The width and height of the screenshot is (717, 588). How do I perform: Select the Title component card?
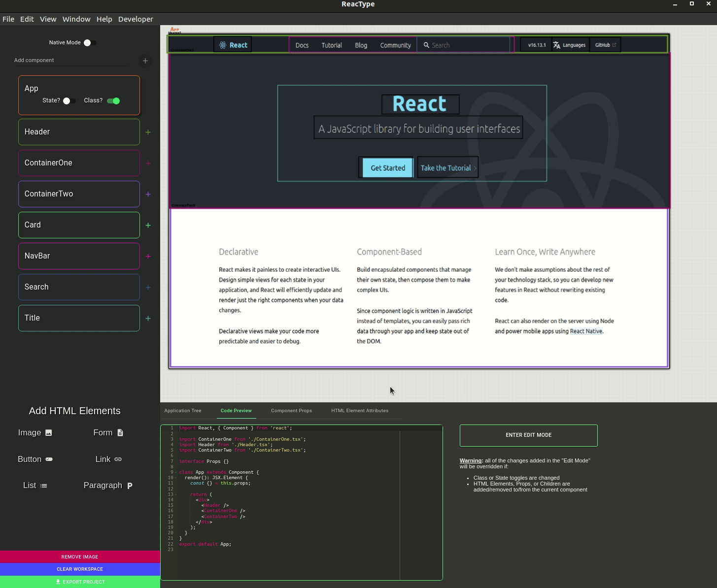[x=79, y=318]
